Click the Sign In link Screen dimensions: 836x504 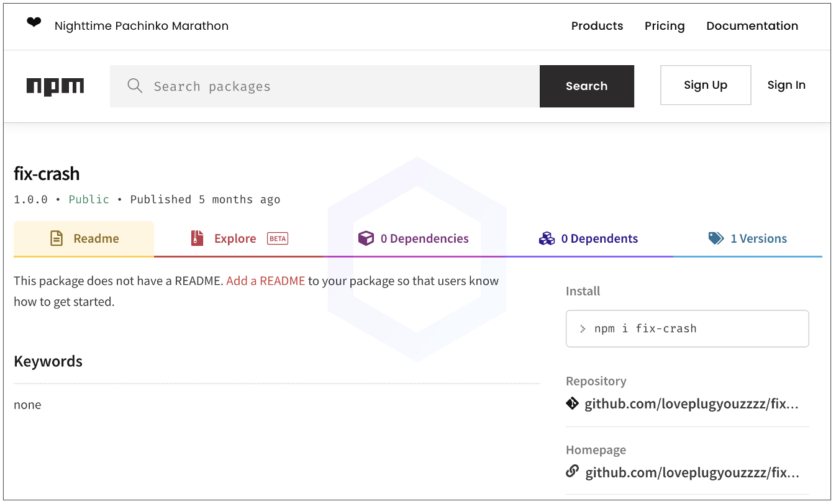[786, 85]
